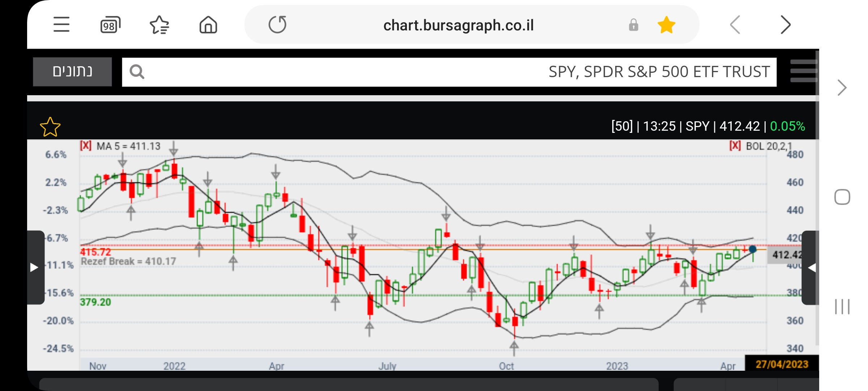Remove the BOL 20,2,1 indicator via [X]
This screenshot has height=391, width=868.
click(735, 146)
